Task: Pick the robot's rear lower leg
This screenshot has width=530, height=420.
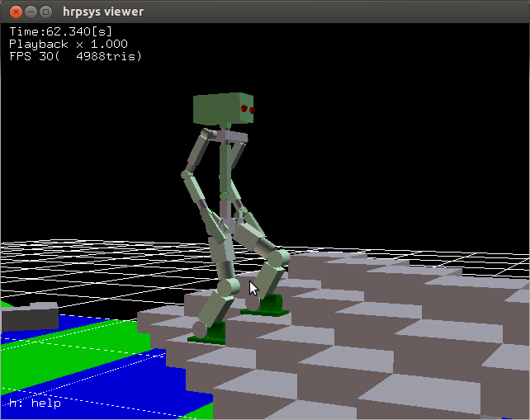Action: point(212,304)
